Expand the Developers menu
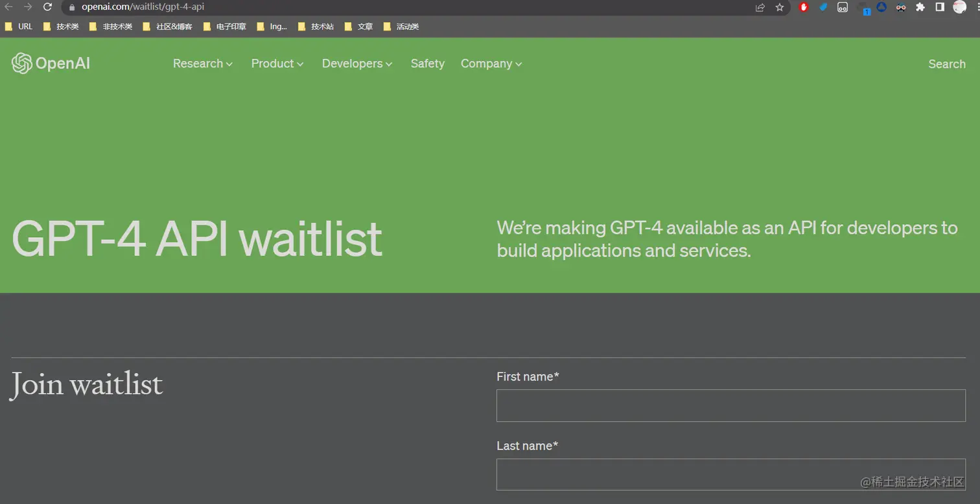The width and height of the screenshot is (980, 504). (357, 63)
